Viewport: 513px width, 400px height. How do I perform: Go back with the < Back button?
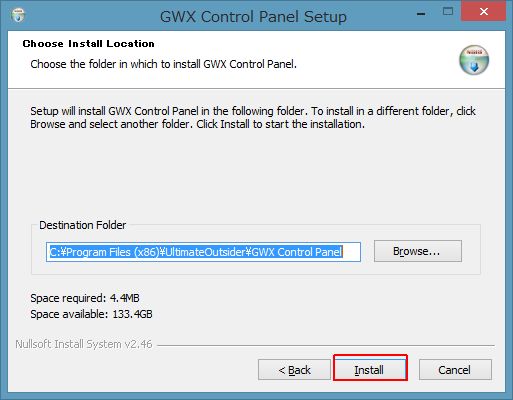pos(294,370)
